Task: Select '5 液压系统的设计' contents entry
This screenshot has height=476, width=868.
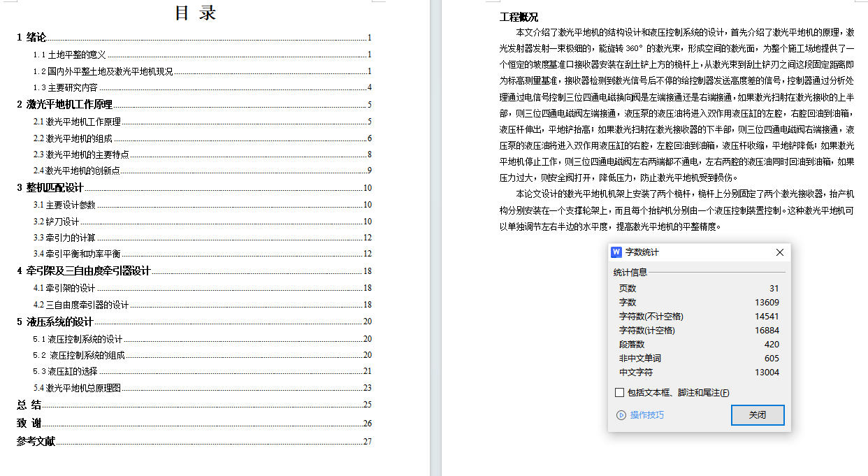Action: pos(55,322)
